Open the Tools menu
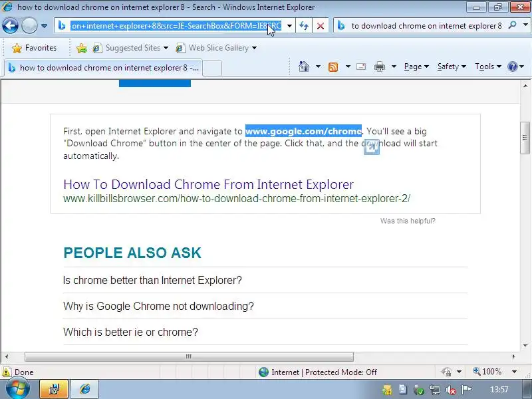 487,66
